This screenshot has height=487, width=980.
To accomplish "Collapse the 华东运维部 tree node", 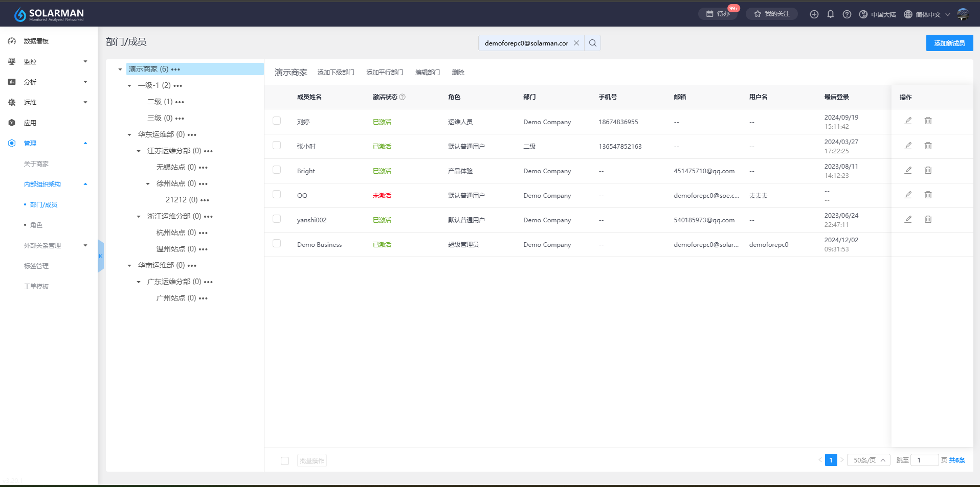I will [x=129, y=135].
